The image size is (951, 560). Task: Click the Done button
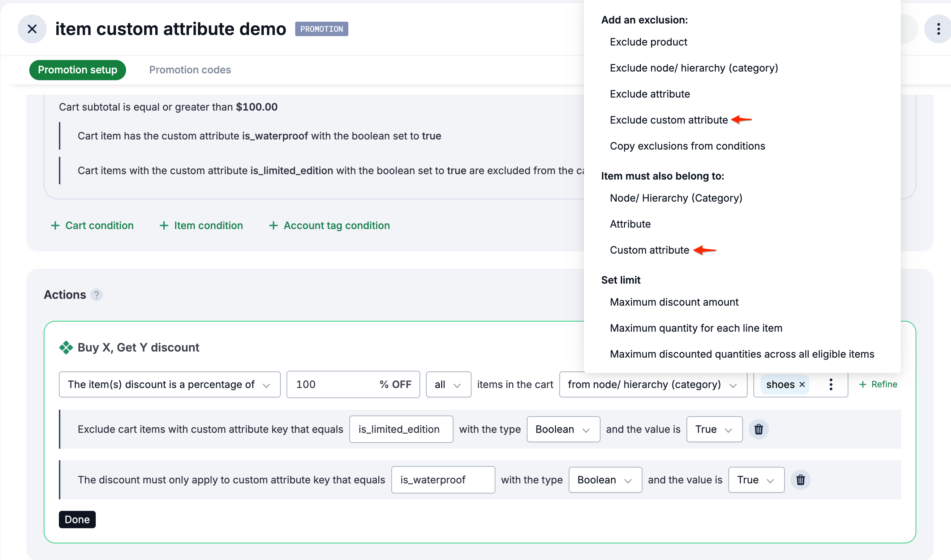[x=77, y=519]
